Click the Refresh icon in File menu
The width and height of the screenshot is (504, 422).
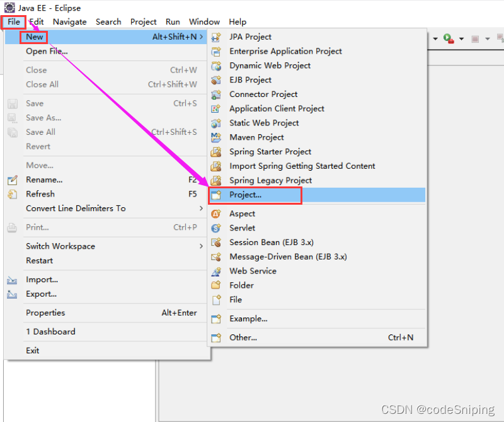click(x=12, y=194)
